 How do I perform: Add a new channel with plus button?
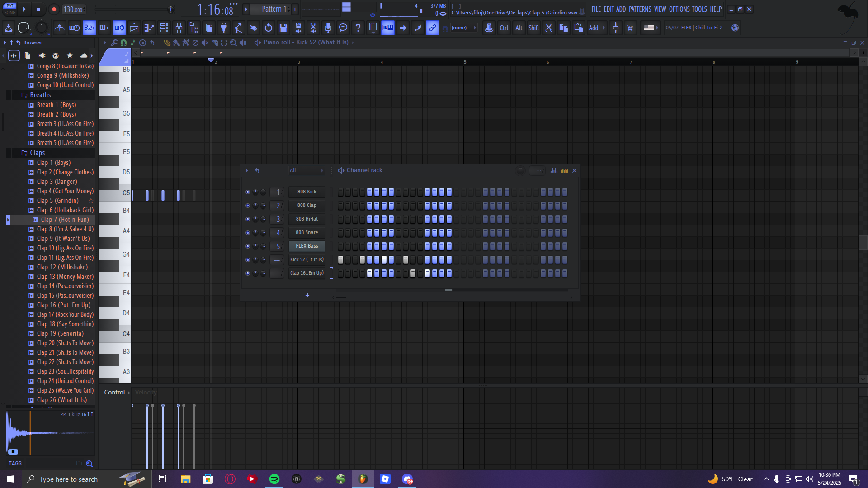(307, 295)
